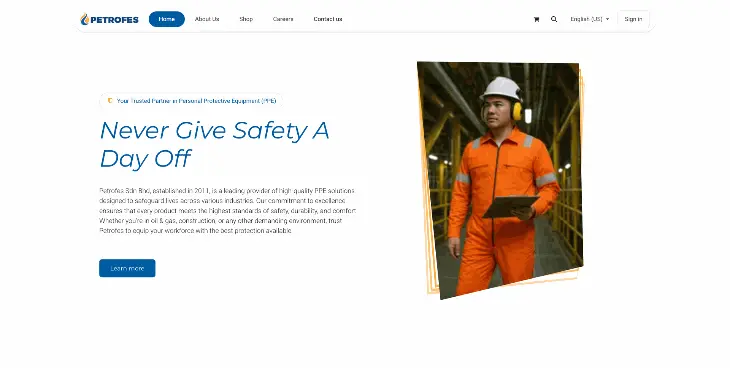Go to the About Us page
This screenshot has width=730, height=368.
207,19
